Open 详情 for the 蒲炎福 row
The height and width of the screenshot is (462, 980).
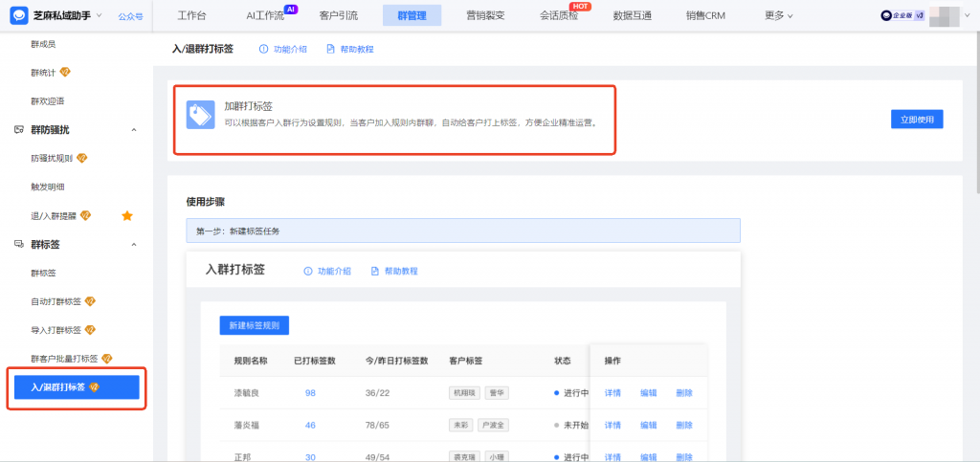(612, 425)
